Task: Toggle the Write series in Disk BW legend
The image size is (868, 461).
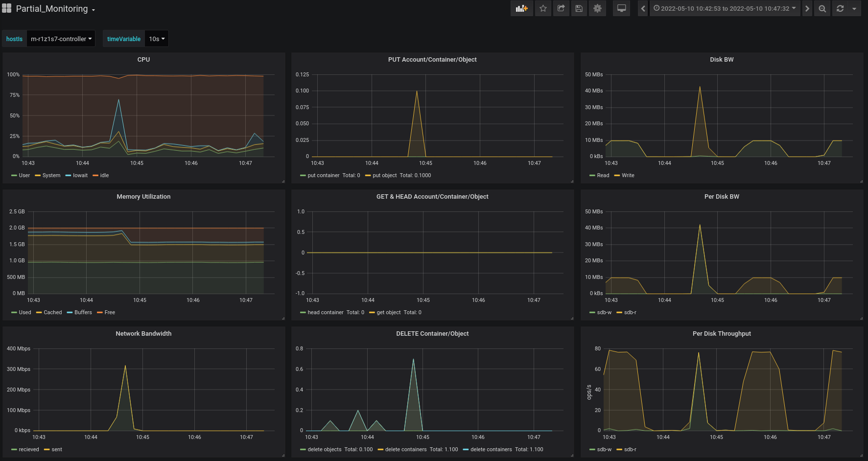Action: (x=628, y=175)
